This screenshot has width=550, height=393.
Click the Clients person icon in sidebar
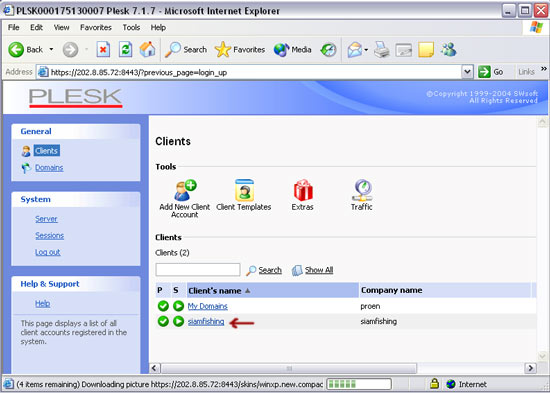(x=26, y=151)
